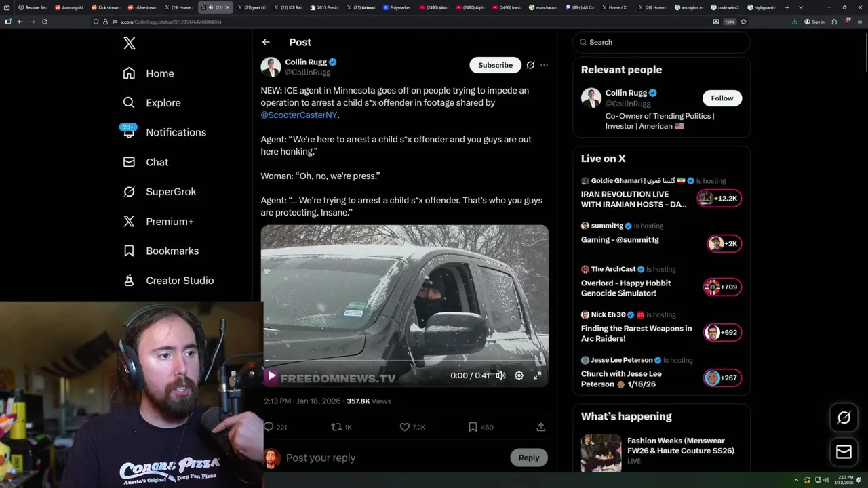Image resolution: width=868 pixels, height=488 pixels.
Task: Click the post timestamp Jan 18, 2026
Action: pos(302,401)
